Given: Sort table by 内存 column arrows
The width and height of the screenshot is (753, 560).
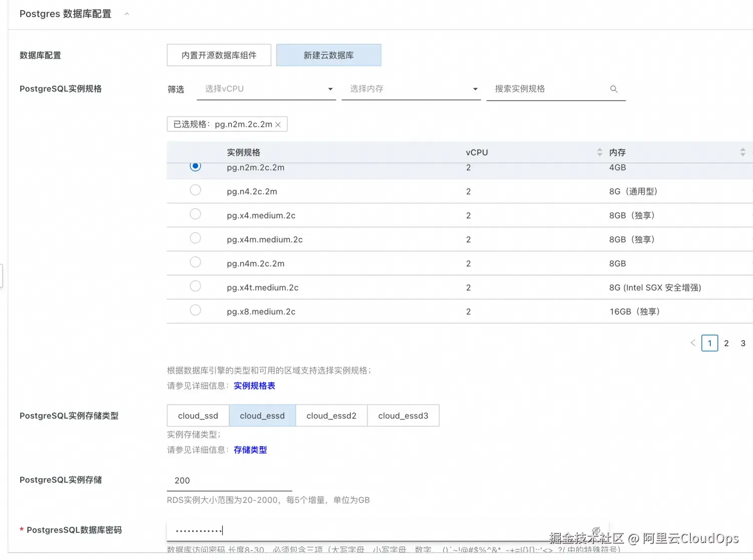Looking at the screenshot, I should 742,152.
